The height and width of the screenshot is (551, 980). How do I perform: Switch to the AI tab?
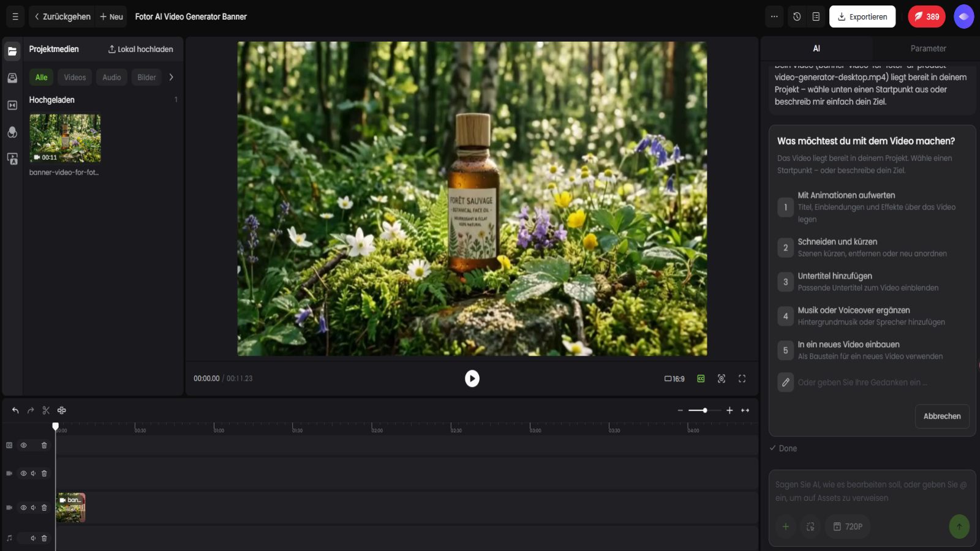click(x=816, y=48)
